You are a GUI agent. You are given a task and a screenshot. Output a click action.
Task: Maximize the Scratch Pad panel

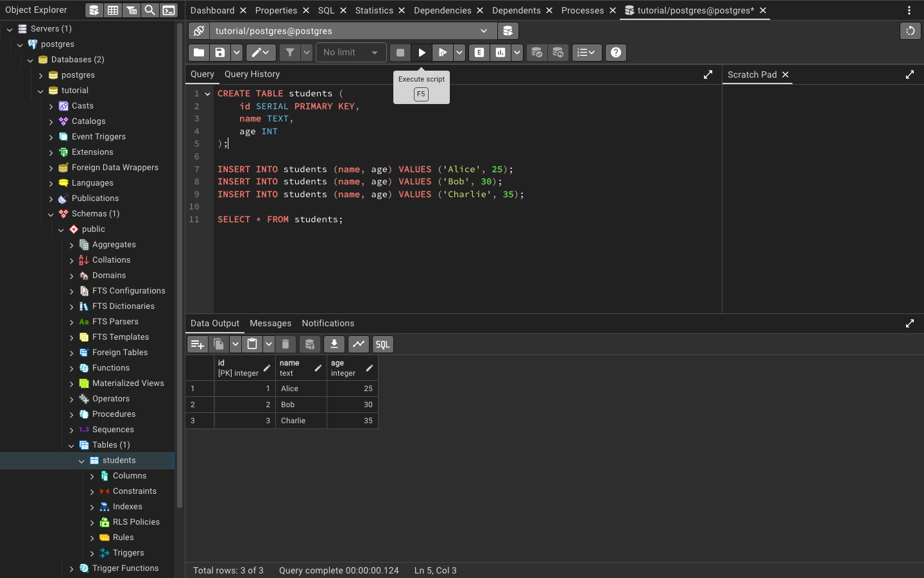click(910, 74)
